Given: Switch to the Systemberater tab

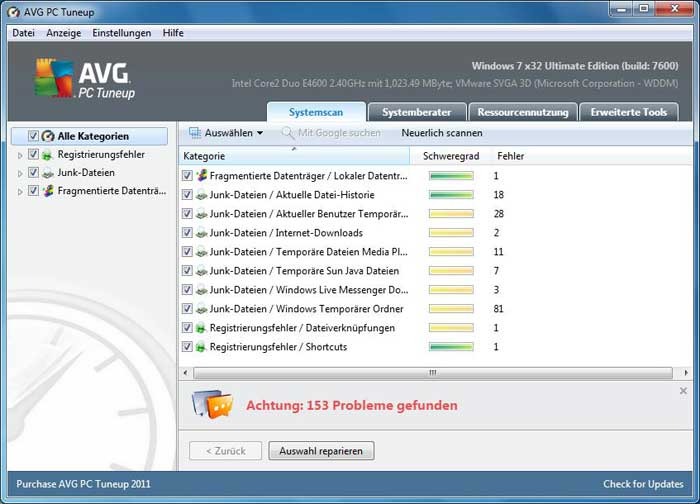Looking at the screenshot, I should point(417,112).
